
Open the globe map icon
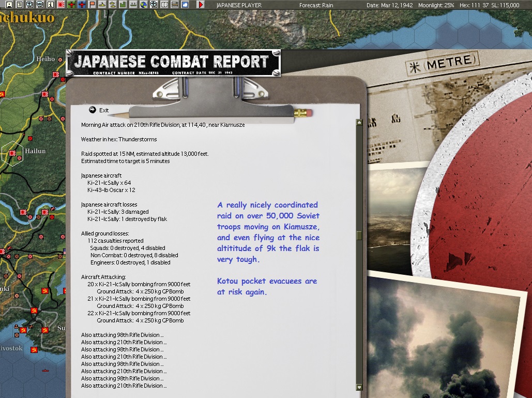pos(144,5)
